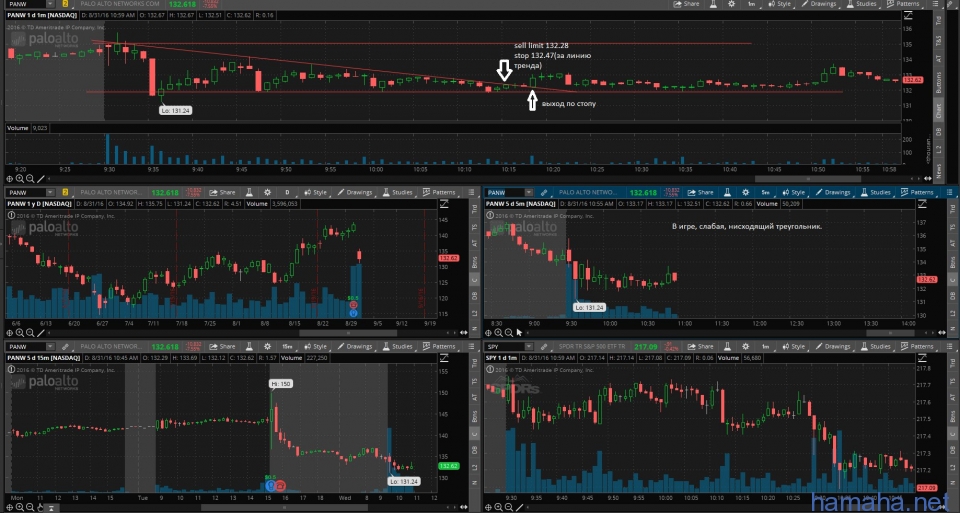This screenshot has width=960, height=513.
Task: Open the Drawings menu in top chart
Action: click(x=819, y=4)
